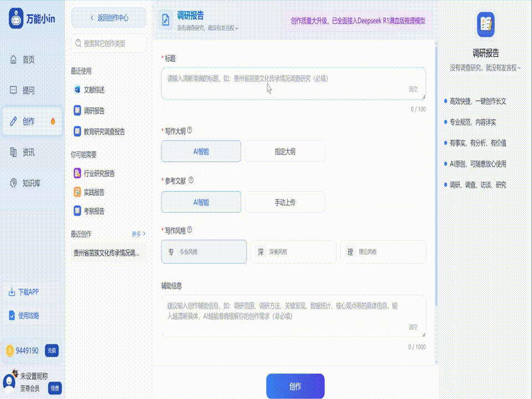Viewport: 532px width, 399px height.
Task: Select 指定大纲 outline option
Action: (x=285, y=151)
